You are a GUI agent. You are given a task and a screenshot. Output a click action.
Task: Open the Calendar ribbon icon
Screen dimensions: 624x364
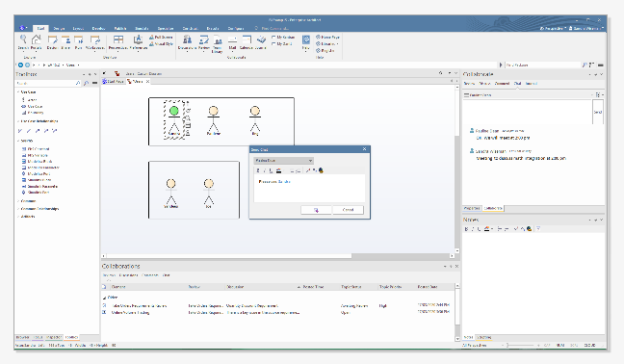click(x=247, y=41)
